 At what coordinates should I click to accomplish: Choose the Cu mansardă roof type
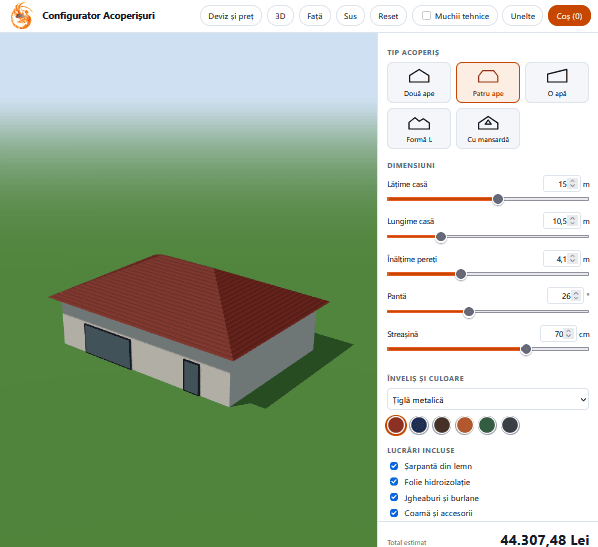[x=488, y=129]
